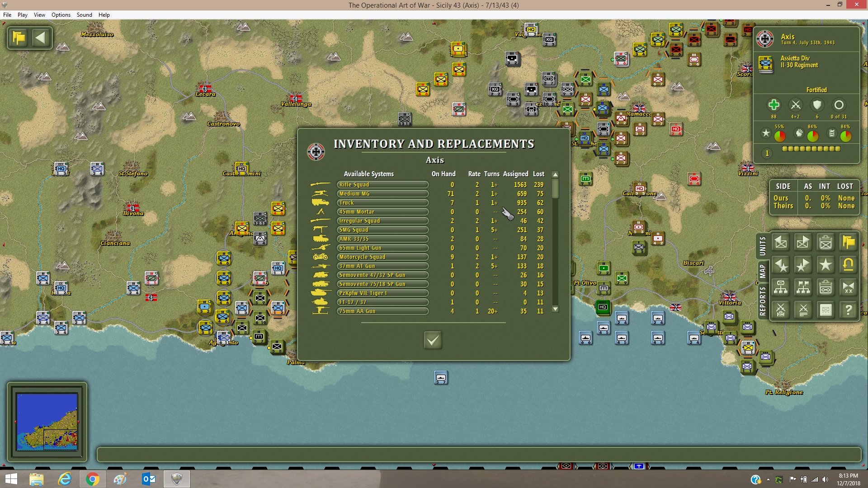
Task: Open unit hierarchy tree icon
Action: pyautogui.click(x=781, y=287)
